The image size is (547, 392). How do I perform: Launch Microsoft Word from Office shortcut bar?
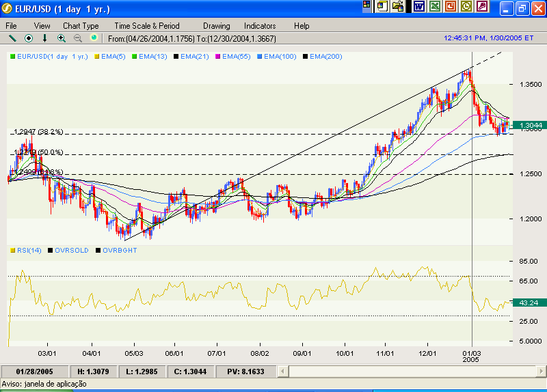point(418,6)
